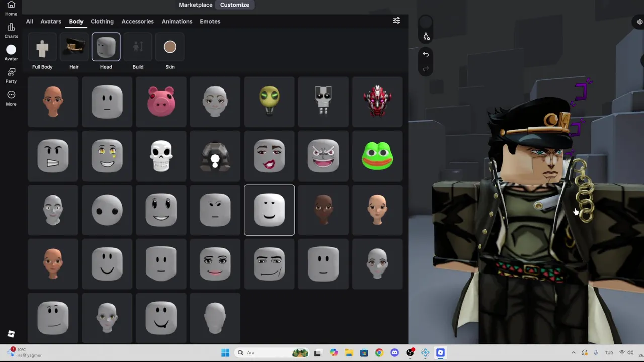Equip the angry-eyebrow grimacing head
The image size is (644, 362).
53,156
